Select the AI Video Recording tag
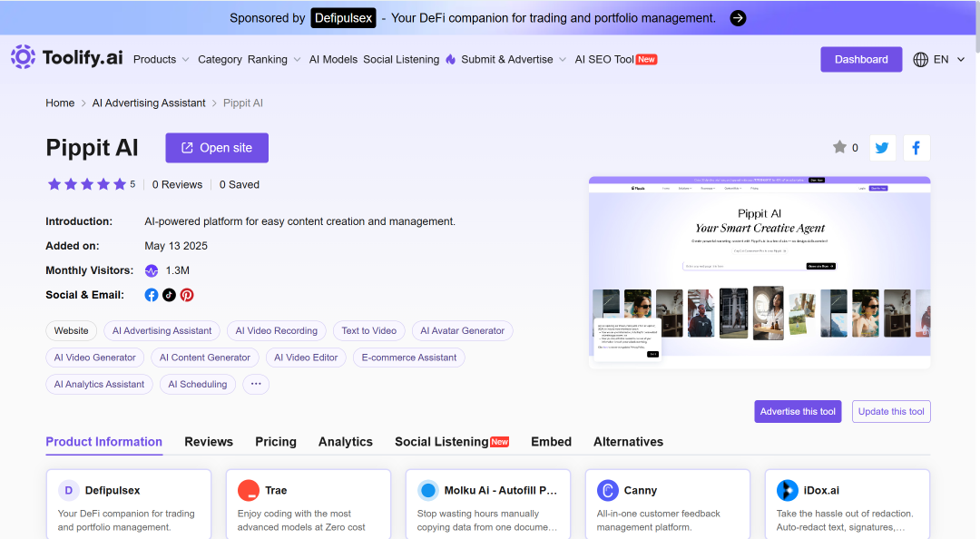 pyautogui.click(x=276, y=331)
